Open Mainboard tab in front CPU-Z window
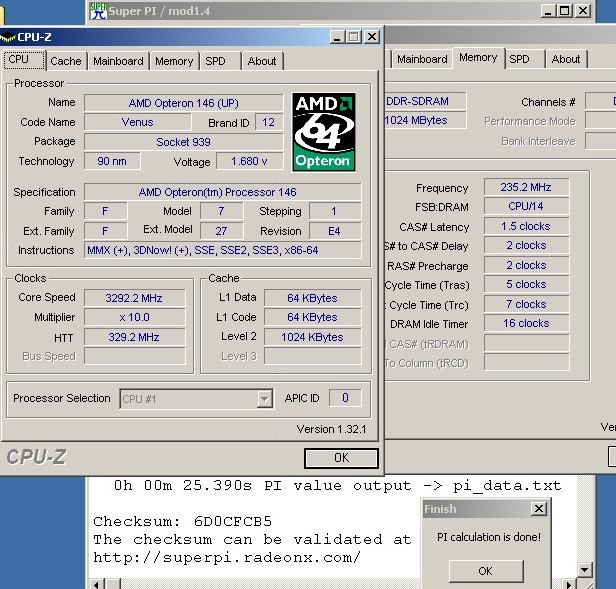616x589 pixels. click(118, 61)
